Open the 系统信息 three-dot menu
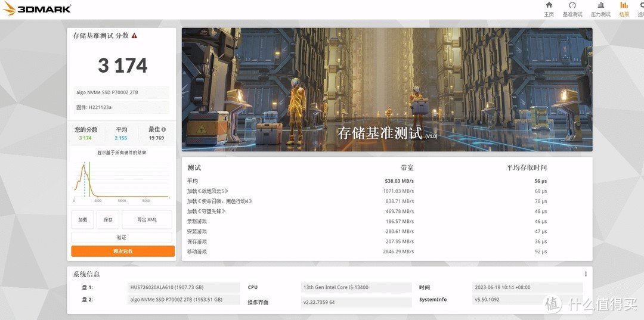The height and width of the screenshot is (320, 644). point(586,274)
